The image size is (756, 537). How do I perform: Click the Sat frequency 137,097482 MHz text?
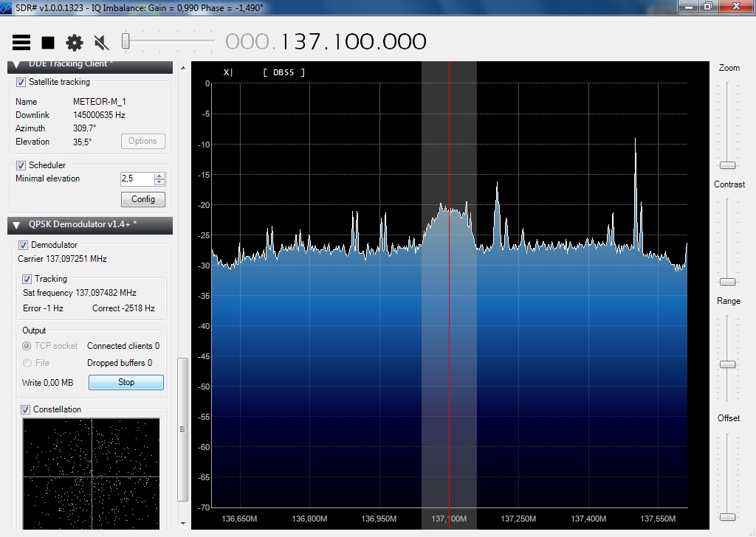[x=80, y=294]
